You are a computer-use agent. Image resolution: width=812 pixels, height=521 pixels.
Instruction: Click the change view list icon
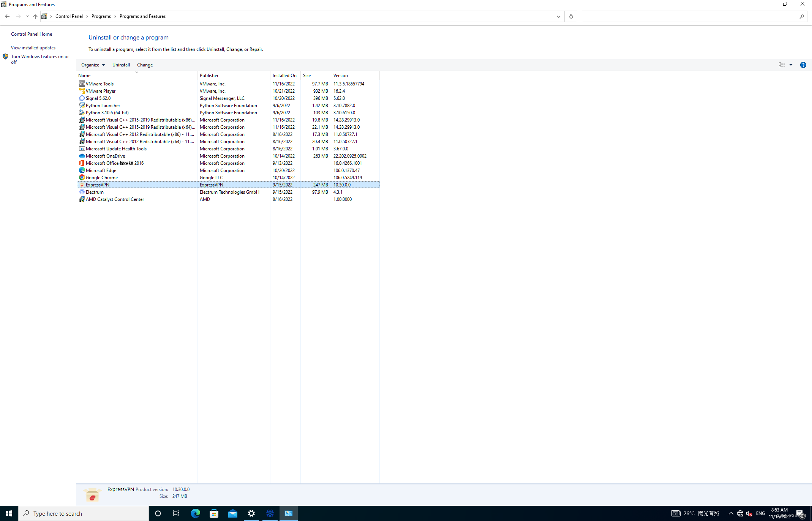[x=782, y=65]
